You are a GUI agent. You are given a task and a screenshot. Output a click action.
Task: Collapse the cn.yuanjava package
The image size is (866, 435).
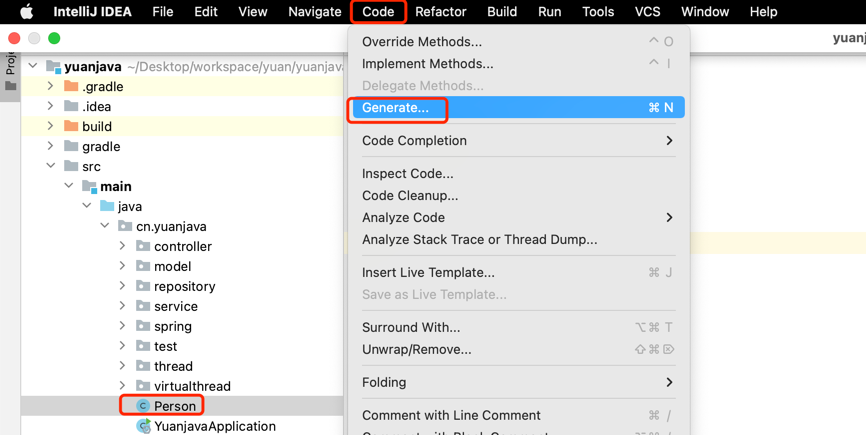tap(104, 225)
